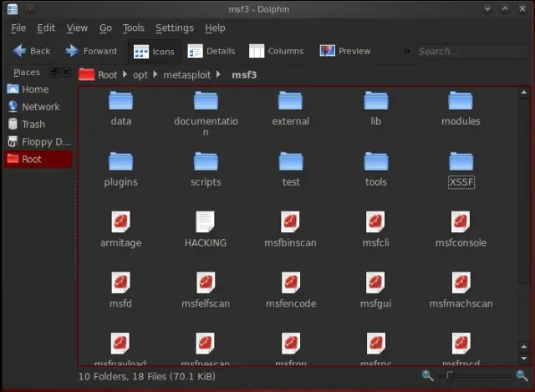Select the tools folder

[375, 170]
